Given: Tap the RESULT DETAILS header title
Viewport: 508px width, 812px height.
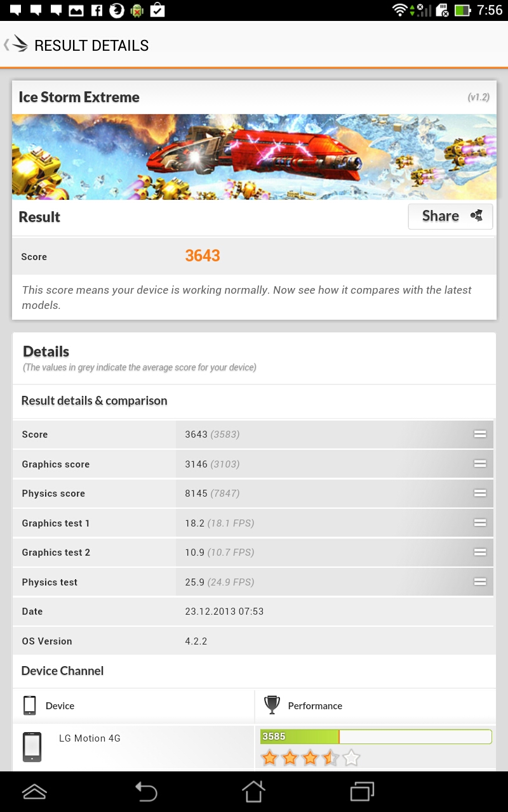Looking at the screenshot, I should click(x=91, y=46).
